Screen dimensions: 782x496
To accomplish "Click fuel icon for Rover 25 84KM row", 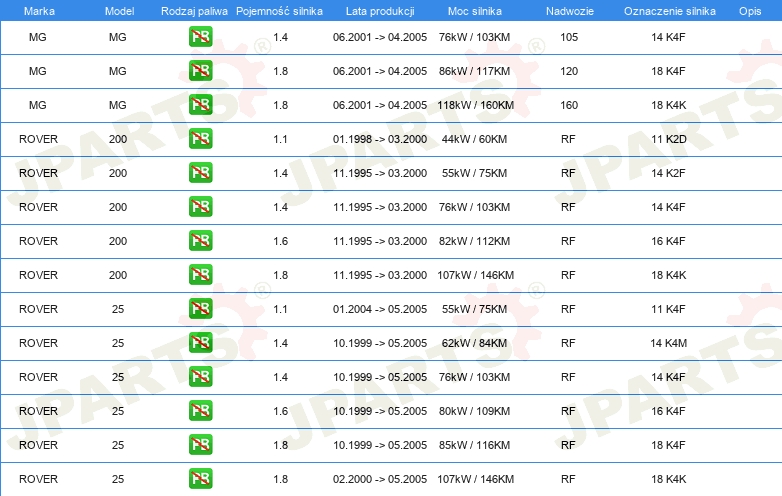I will pos(200,343).
